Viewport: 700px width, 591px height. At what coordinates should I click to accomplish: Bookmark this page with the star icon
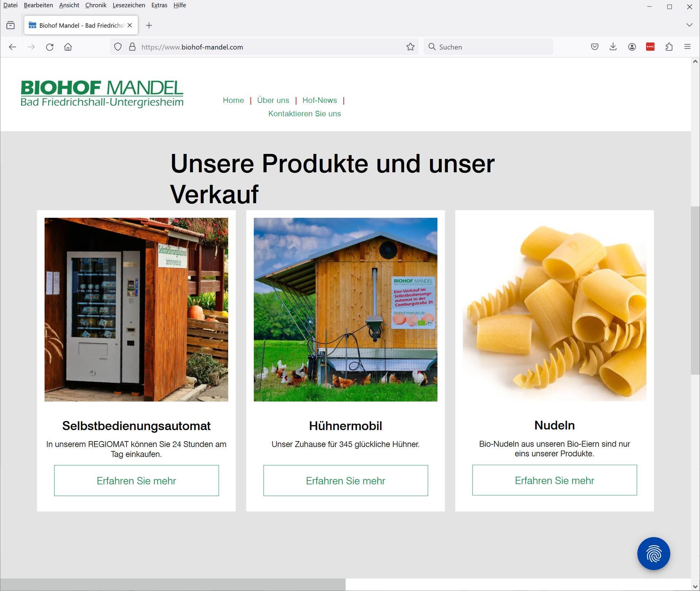(410, 47)
